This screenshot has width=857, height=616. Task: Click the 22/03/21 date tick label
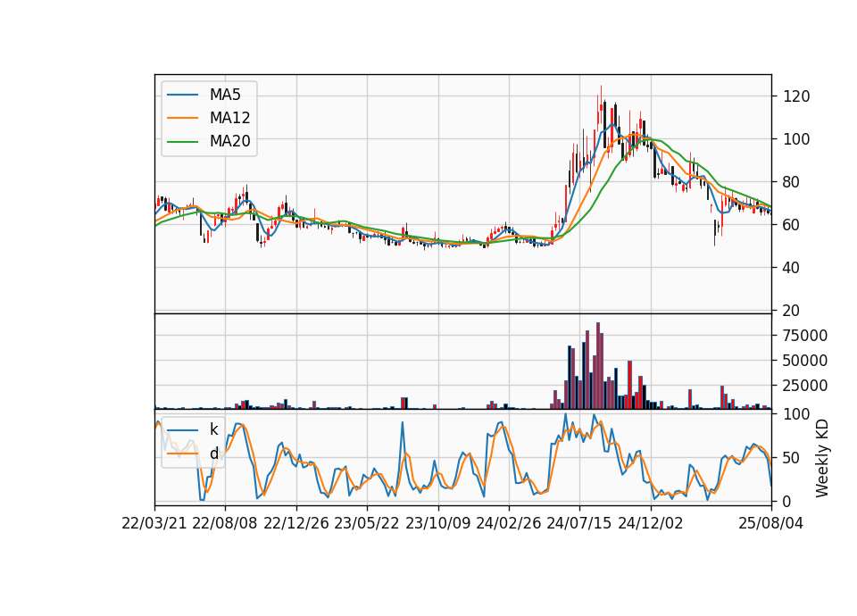pos(154,524)
